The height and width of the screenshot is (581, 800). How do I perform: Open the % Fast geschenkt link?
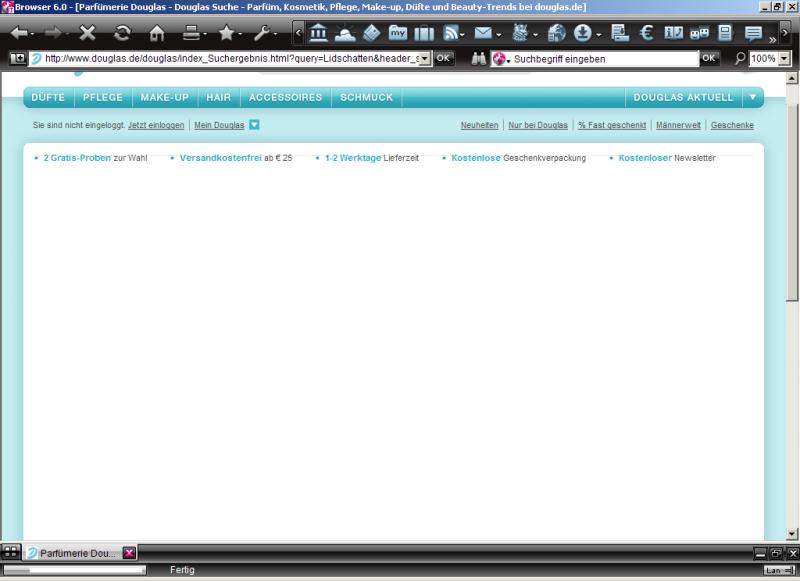click(612, 125)
